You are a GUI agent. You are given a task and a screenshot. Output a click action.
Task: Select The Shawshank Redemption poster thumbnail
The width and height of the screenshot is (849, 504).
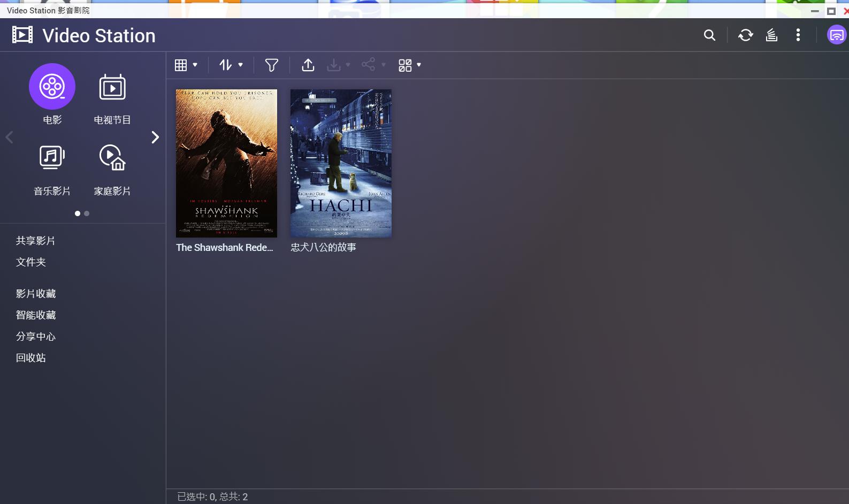click(x=226, y=163)
